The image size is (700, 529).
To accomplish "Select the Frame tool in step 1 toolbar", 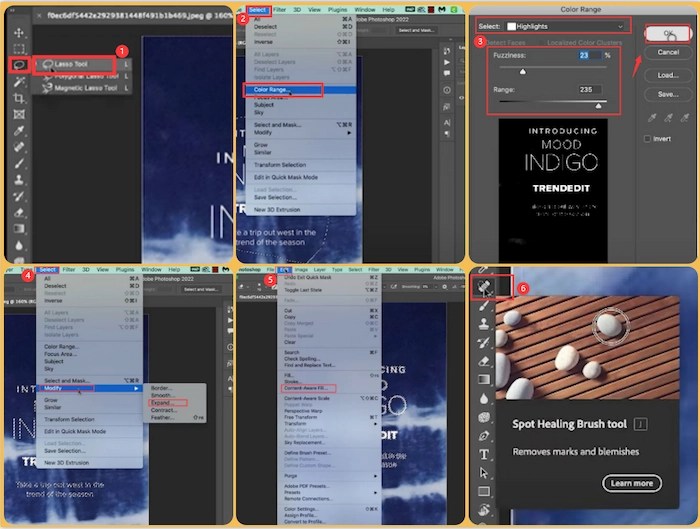I will click(19, 114).
